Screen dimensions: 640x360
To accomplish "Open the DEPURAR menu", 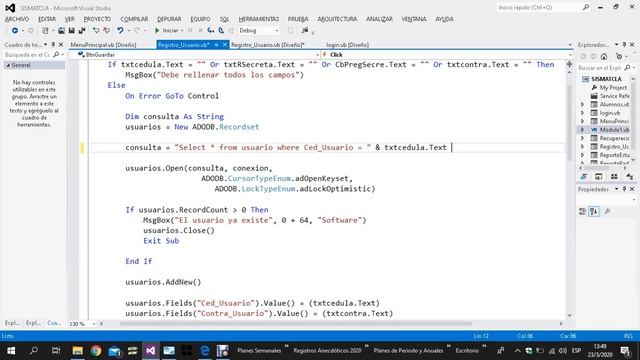I will 169,19.
